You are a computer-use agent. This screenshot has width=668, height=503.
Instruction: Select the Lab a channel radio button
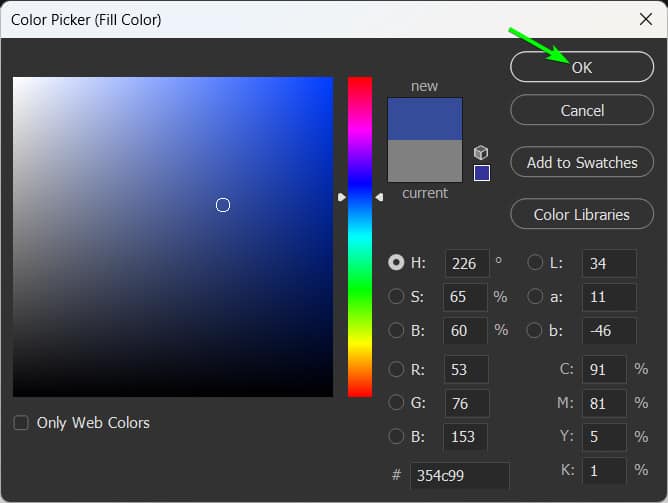(535, 296)
